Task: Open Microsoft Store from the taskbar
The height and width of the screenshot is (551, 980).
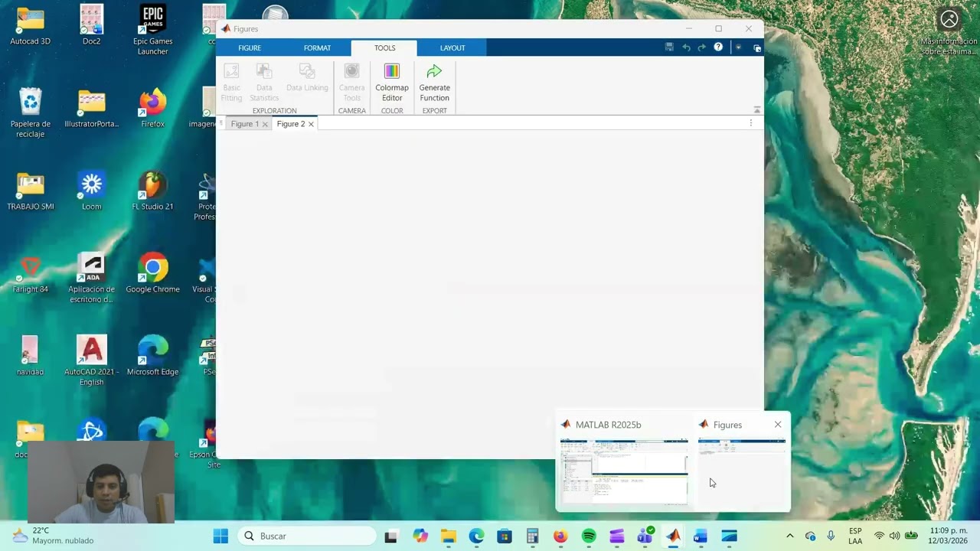Action: click(505, 536)
